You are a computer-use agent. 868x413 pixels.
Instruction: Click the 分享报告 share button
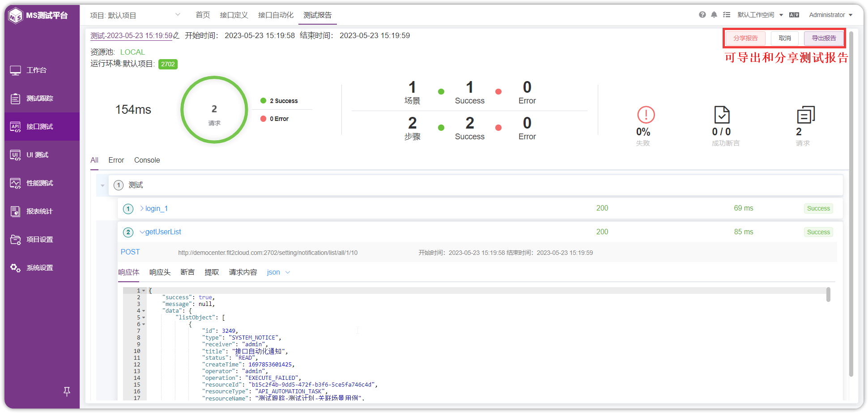[745, 38]
